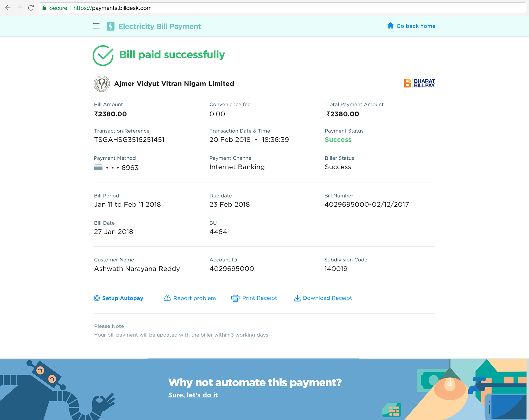Image resolution: width=529 pixels, height=420 pixels.
Task: Click the warning triangle report icon
Action: pos(167,298)
